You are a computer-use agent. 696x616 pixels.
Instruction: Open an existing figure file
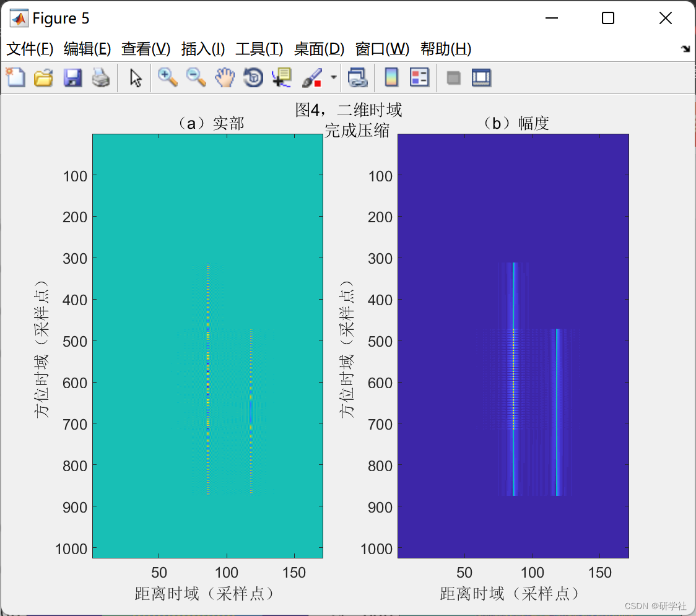click(x=43, y=77)
